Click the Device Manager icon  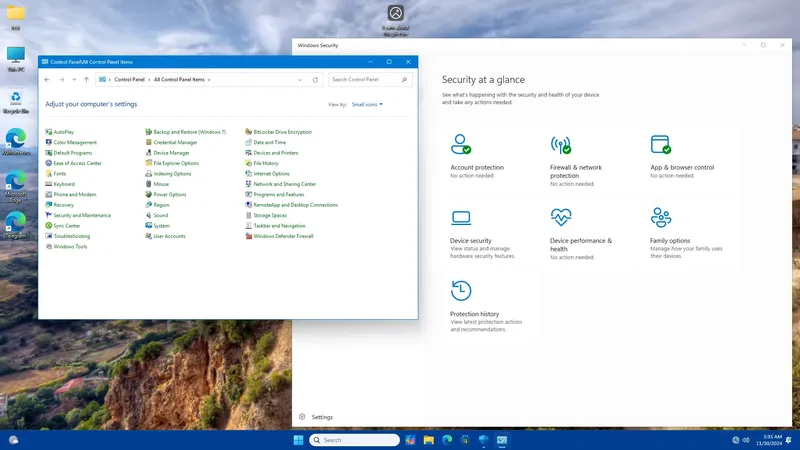(148, 153)
